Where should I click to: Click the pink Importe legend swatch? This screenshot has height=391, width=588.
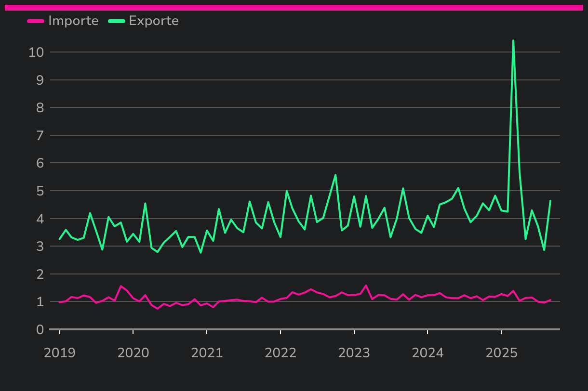coord(36,21)
